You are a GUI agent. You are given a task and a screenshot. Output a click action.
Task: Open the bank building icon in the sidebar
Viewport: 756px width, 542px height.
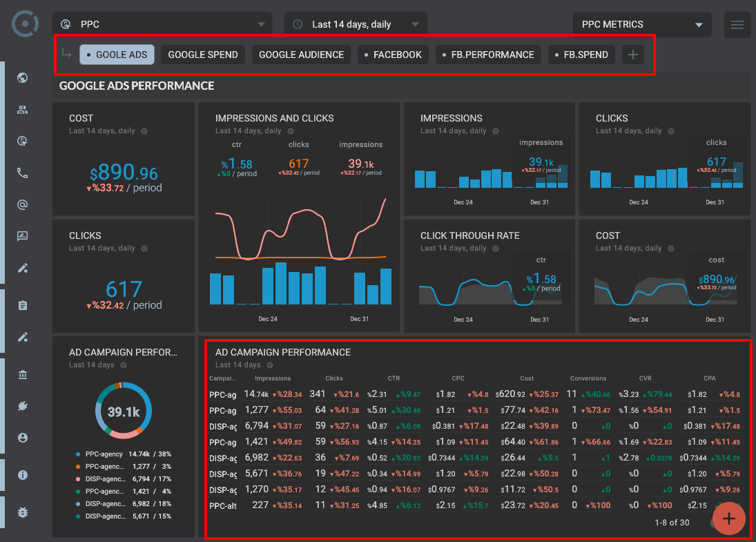click(x=23, y=374)
